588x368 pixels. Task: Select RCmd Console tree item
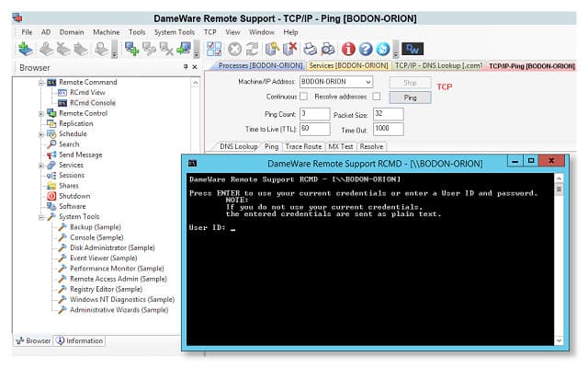pos(92,103)
